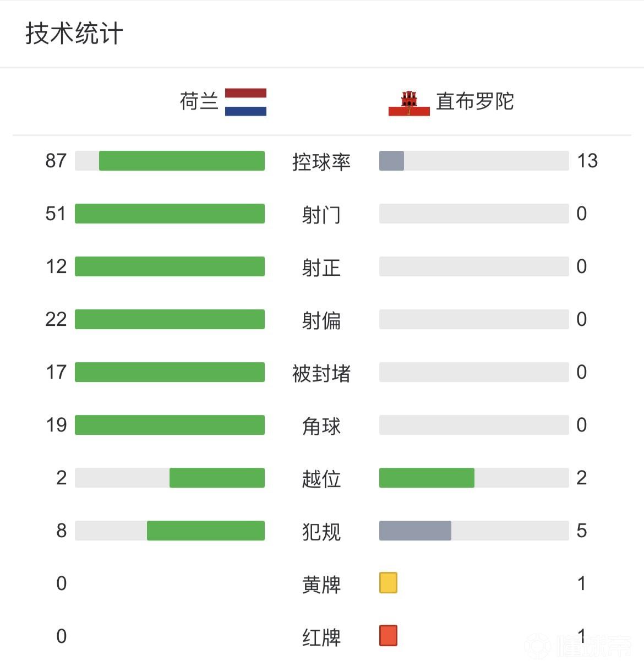The height and width of the screenshot is (666, 644).
Task: Click the 射门 stat label
Action: click(x=321, y=214)
